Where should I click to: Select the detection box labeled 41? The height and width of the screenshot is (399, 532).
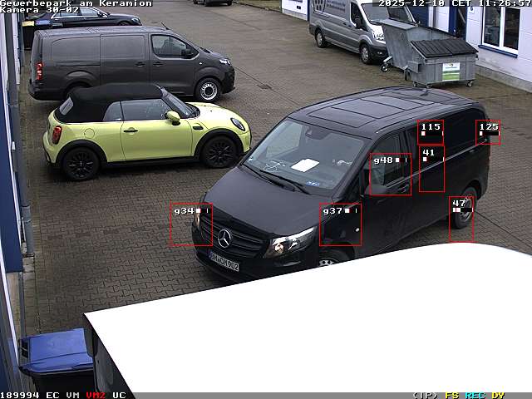431,169
